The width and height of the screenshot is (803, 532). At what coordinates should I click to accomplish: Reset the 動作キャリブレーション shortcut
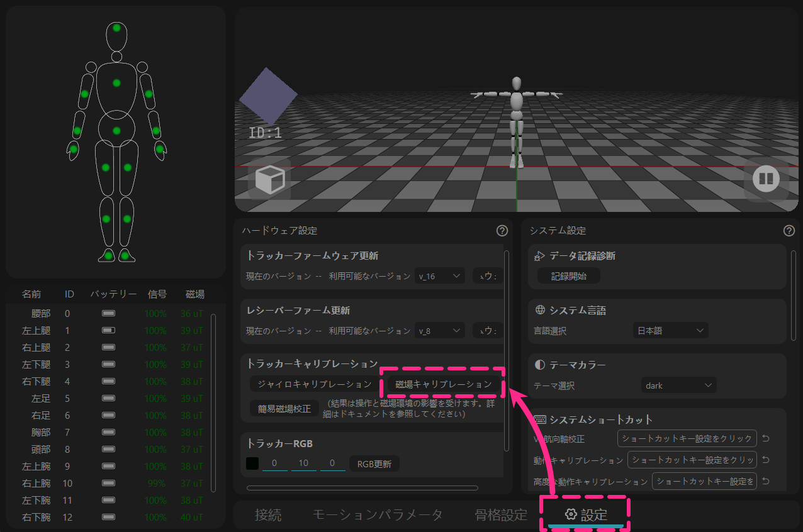click(766, 460)
